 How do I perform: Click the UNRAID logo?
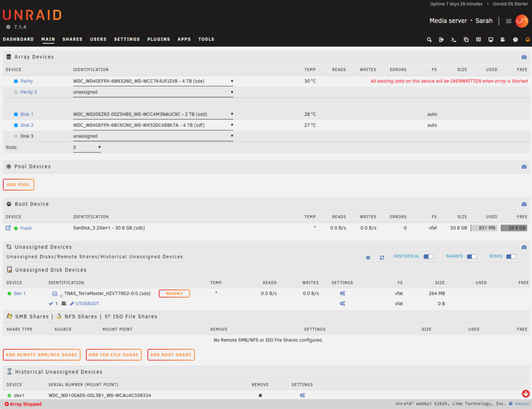(x=32, y=15)
